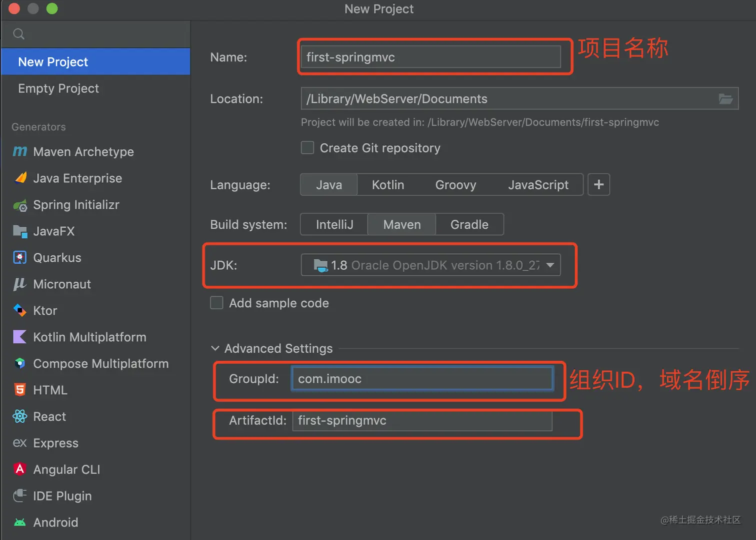Set build system to Maven
The height and width of the screenshot is (540, 756).
coord(402,224)
